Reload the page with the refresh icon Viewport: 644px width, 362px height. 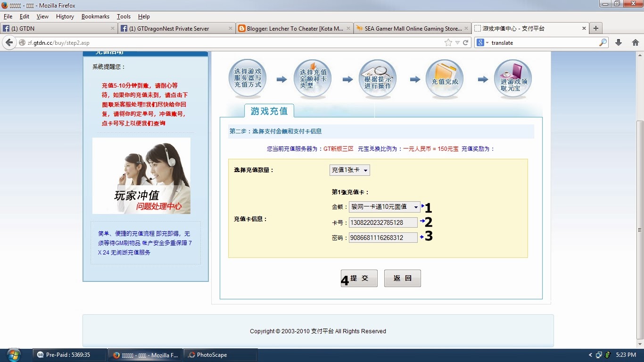[x=465, y=42]
